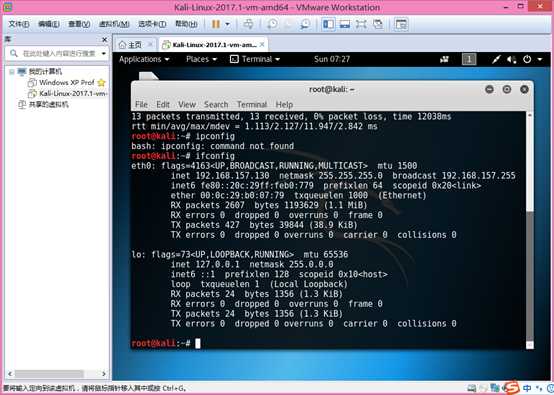
Task: Open the 文件(F) menu
Action: 19,24
